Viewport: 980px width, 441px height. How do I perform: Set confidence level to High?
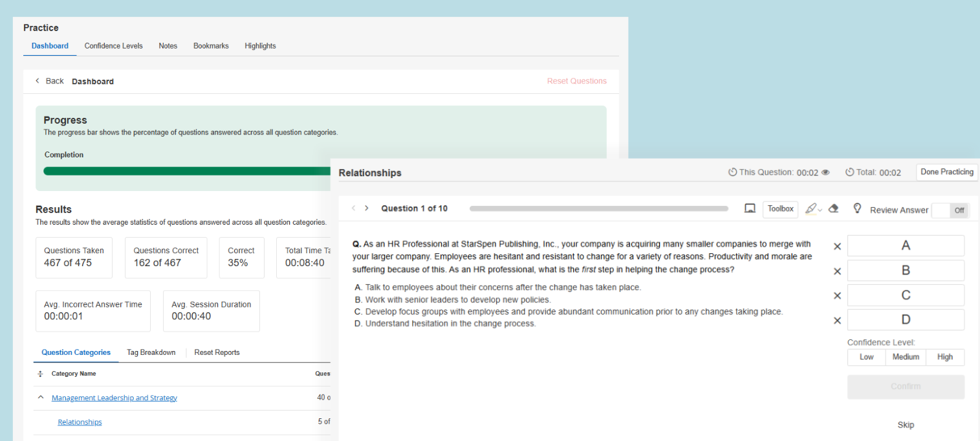(945, 357)
